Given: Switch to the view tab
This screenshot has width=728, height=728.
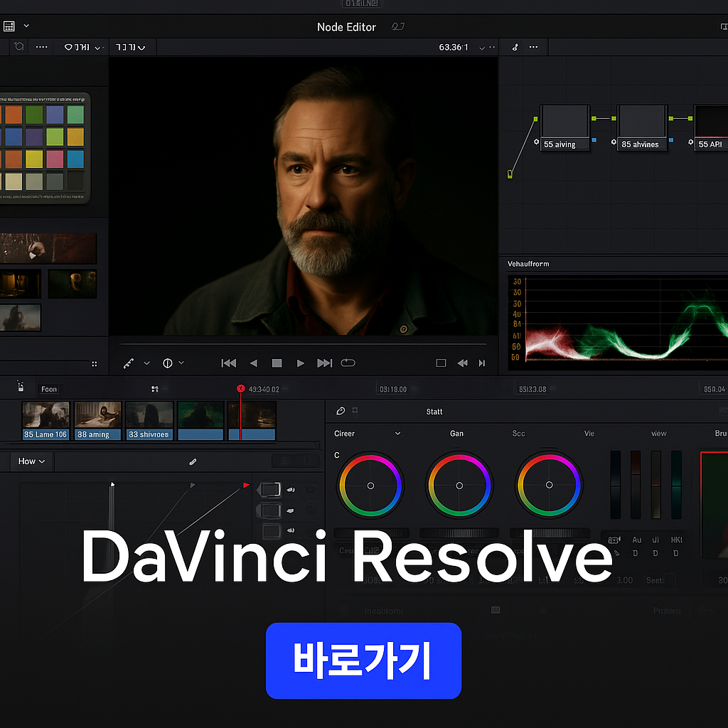Looking at the screenshot, I should [658, 433].
